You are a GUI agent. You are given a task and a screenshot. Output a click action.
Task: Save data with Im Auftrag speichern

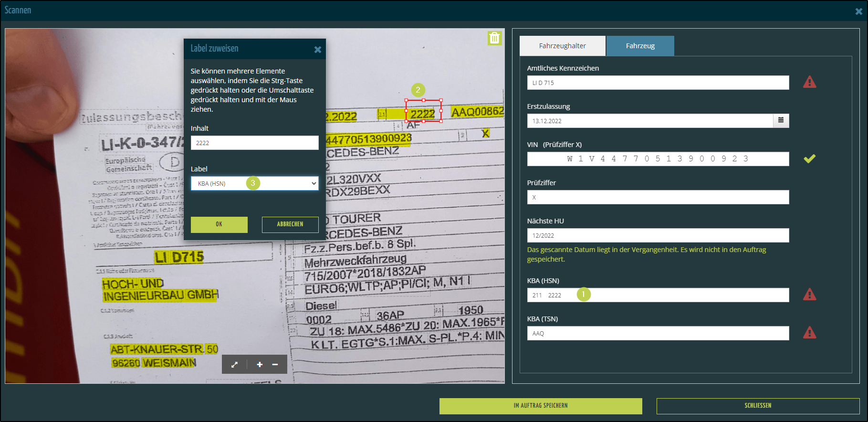(540, 406)
